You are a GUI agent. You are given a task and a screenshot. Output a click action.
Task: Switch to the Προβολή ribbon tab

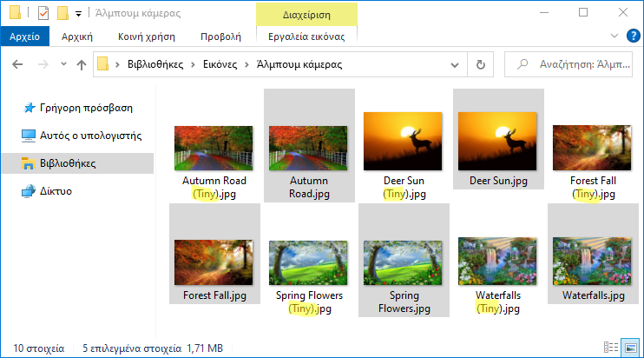[220, 36]
